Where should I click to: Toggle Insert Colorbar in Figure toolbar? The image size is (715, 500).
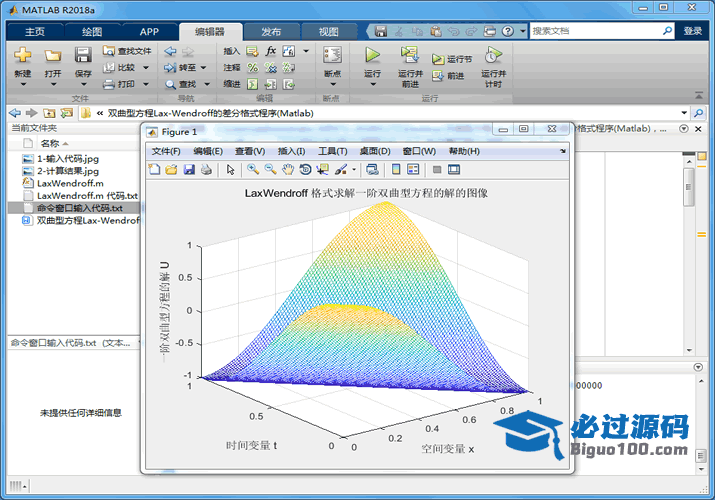tap(396, 170)
